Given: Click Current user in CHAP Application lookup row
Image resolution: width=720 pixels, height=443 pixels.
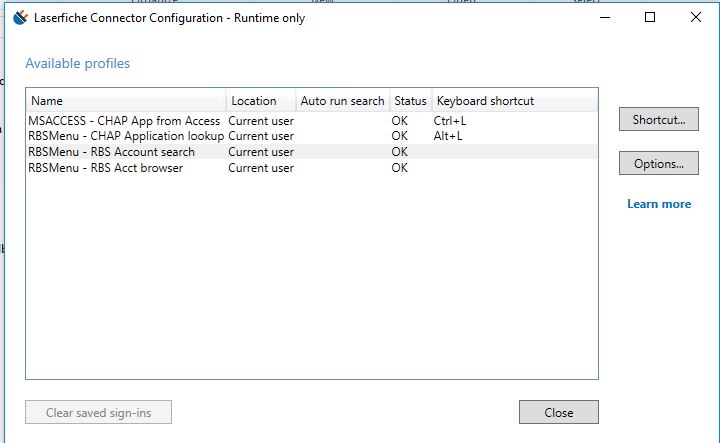Looking at the screenshot, I should click(261, 136).
